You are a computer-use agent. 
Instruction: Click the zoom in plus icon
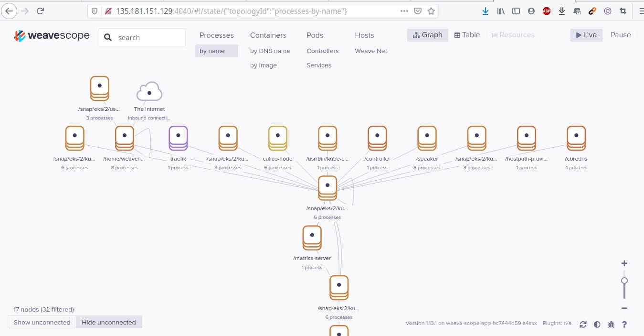tap(624, 263)
